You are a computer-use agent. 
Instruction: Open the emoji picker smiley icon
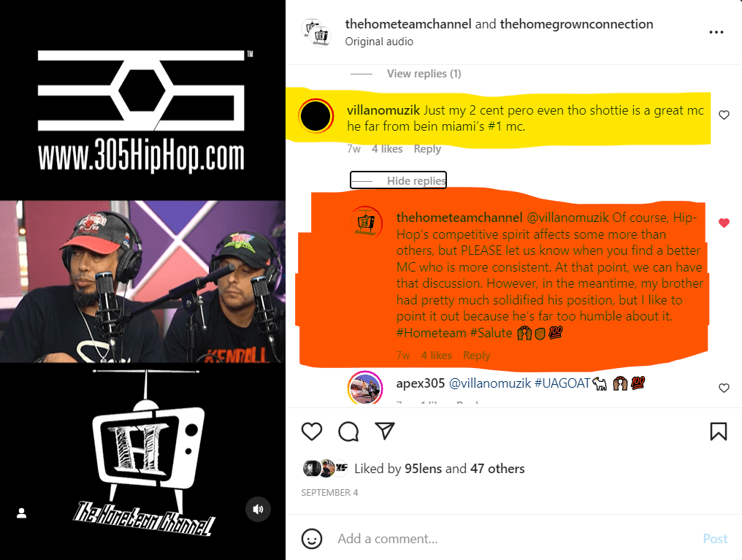311,538
